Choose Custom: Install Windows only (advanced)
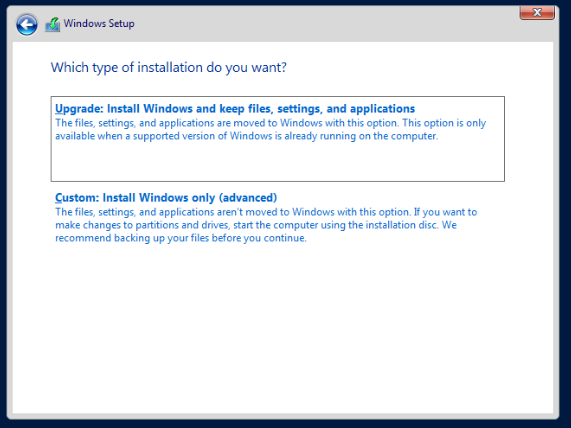This screenshot has width=571, height=428. coord(166,197)
